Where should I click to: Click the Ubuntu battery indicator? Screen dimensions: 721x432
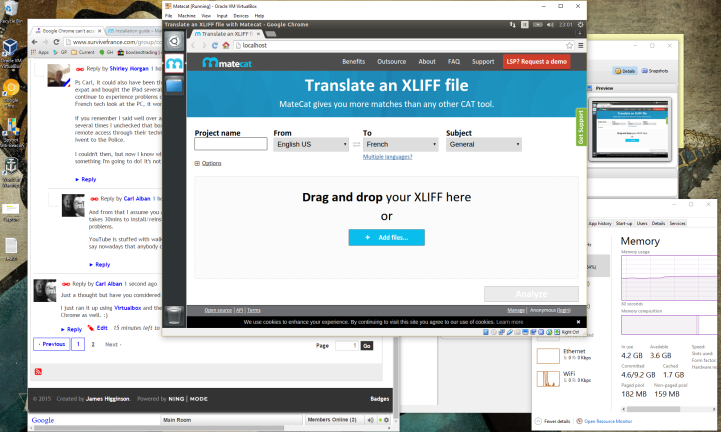pyautogui.click(x=537, y=24)
